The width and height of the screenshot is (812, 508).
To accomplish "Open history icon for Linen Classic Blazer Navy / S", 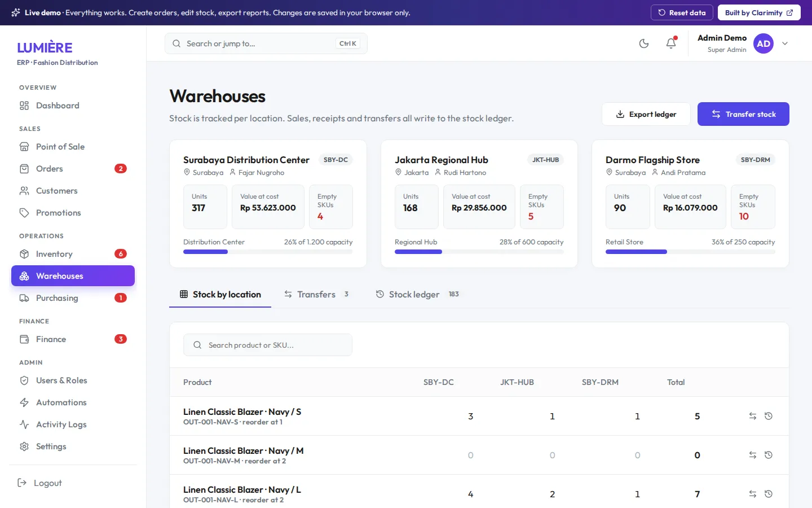I will click(769, 416).
